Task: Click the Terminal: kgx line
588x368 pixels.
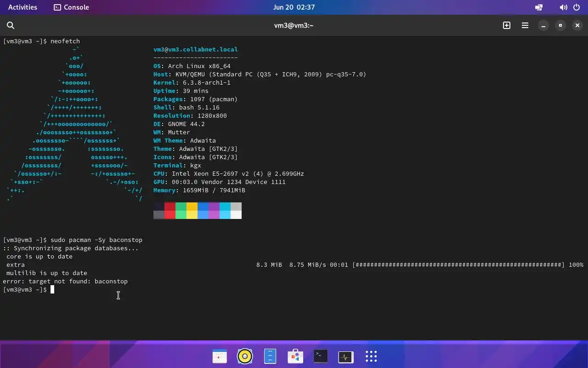Action: (177, 166)
